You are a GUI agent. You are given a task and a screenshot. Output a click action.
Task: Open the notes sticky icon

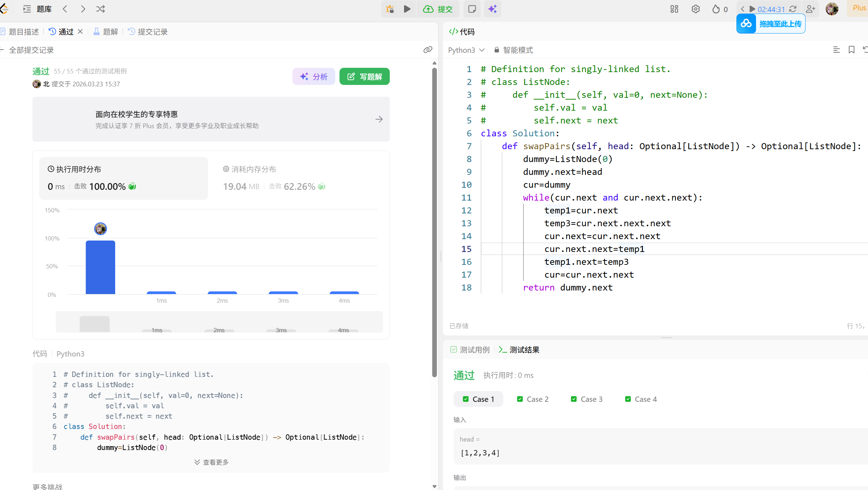point(472,9)
